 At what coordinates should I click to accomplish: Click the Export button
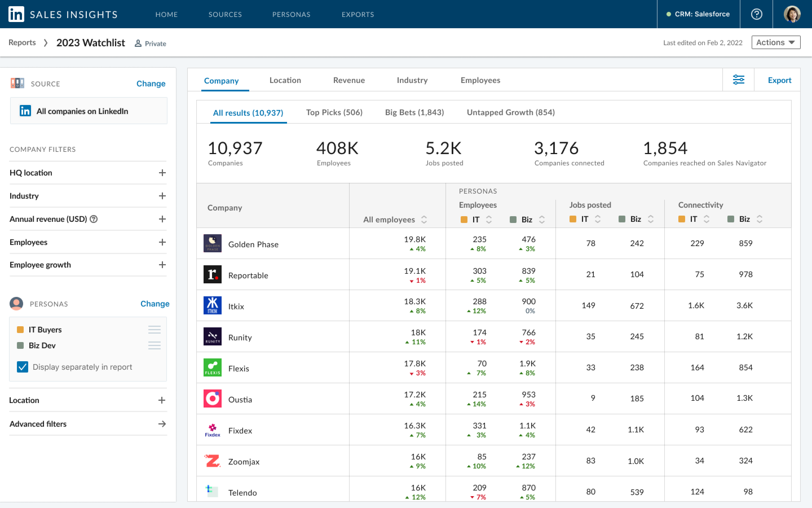[780, 80]
